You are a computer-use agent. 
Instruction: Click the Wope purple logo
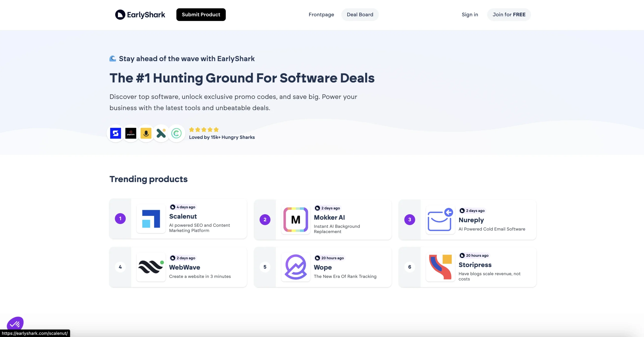[296, 267]
